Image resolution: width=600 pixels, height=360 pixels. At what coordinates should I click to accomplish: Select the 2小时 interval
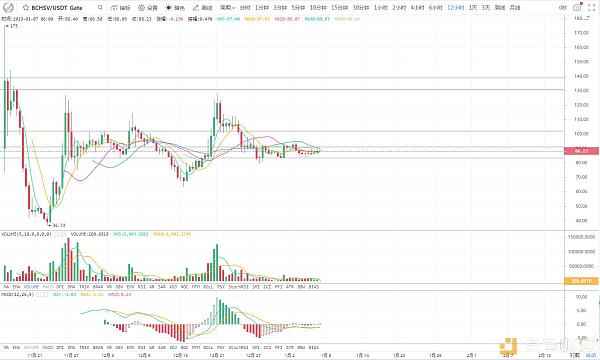point(399,7)
